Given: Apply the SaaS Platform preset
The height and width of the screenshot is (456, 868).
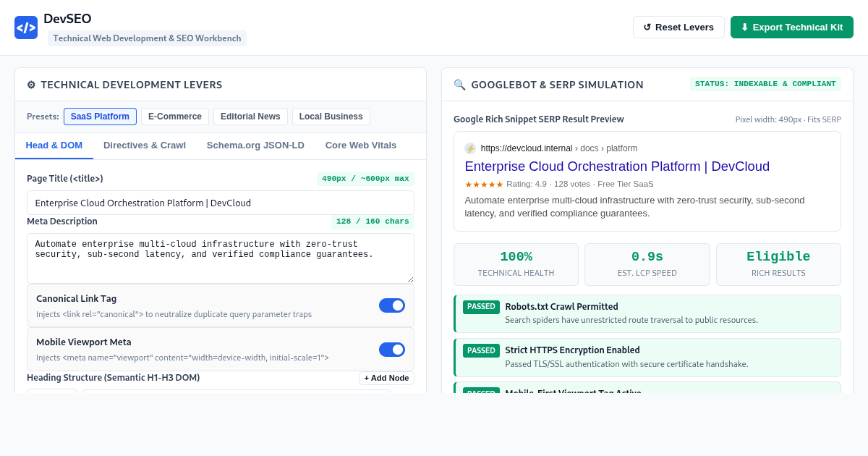Looking at the screenshot, I should click(100, 117).
